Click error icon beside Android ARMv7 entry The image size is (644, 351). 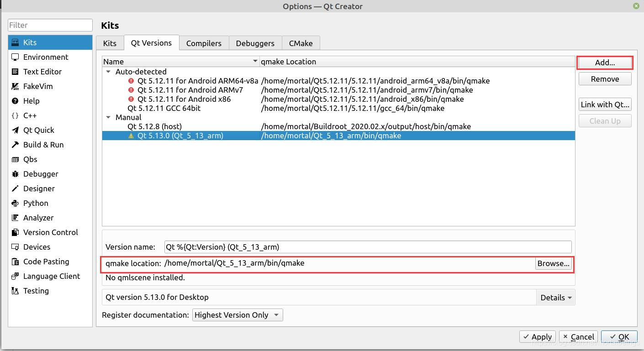coord(131,90)
